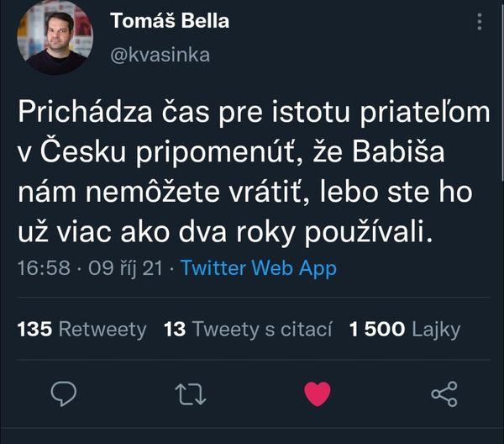Retweet using the arrows icon

click(190, 394)
